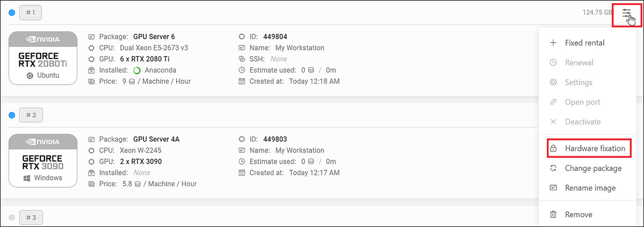Click the plus icon beside Fixed rental
Image resolution: width=644 pixels, height=227 pixels.
click(553, 43)
